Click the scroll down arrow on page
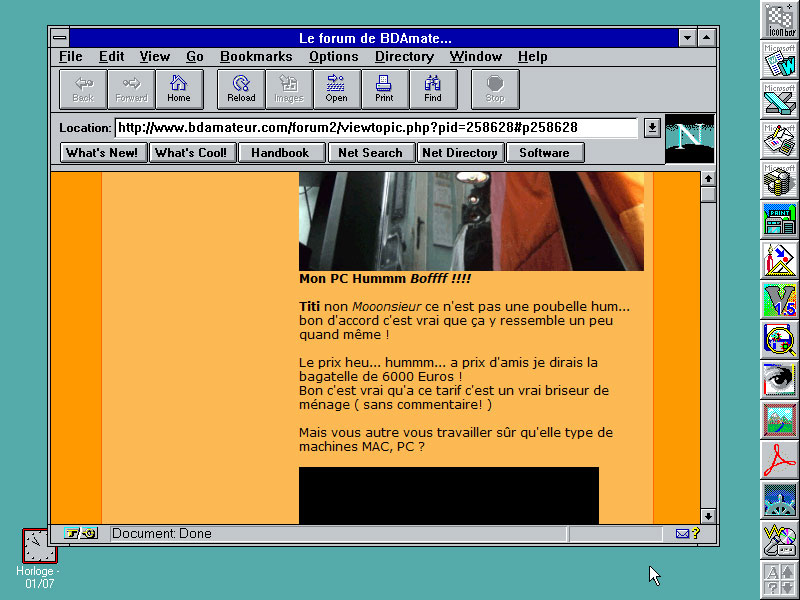 708,516
